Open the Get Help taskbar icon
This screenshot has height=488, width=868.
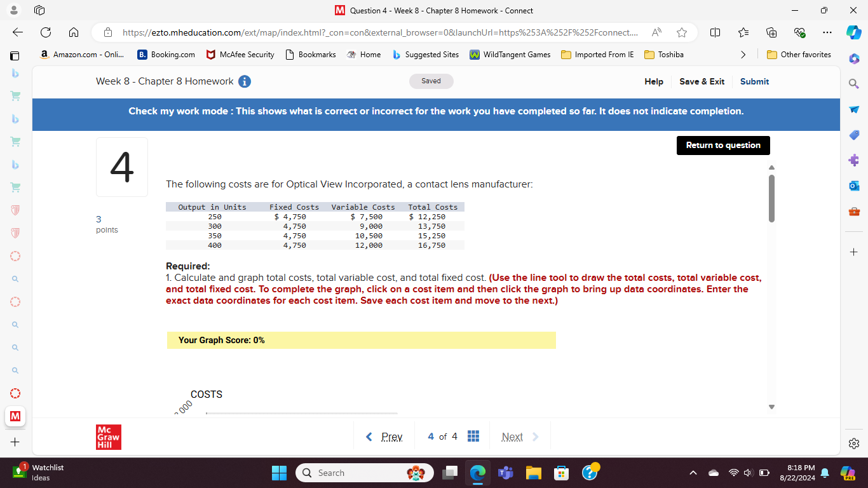pyautogui.click(x=589, y=473)
